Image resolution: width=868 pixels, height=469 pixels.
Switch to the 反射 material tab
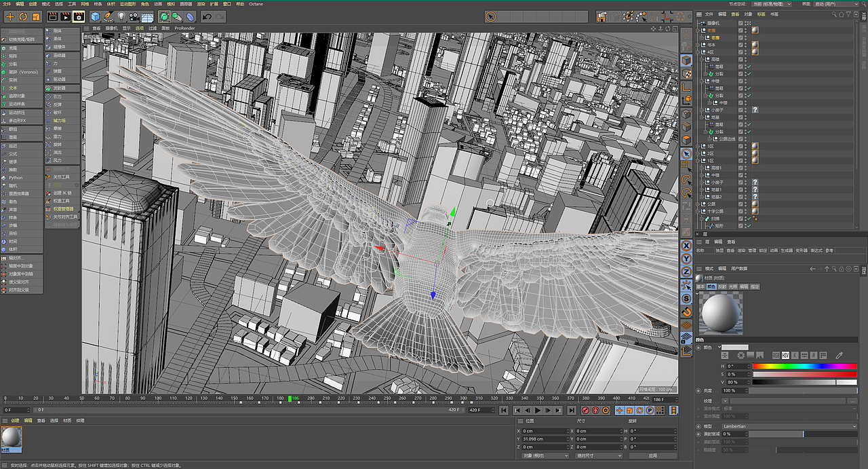pyautogui.click(x=722, y=287)
